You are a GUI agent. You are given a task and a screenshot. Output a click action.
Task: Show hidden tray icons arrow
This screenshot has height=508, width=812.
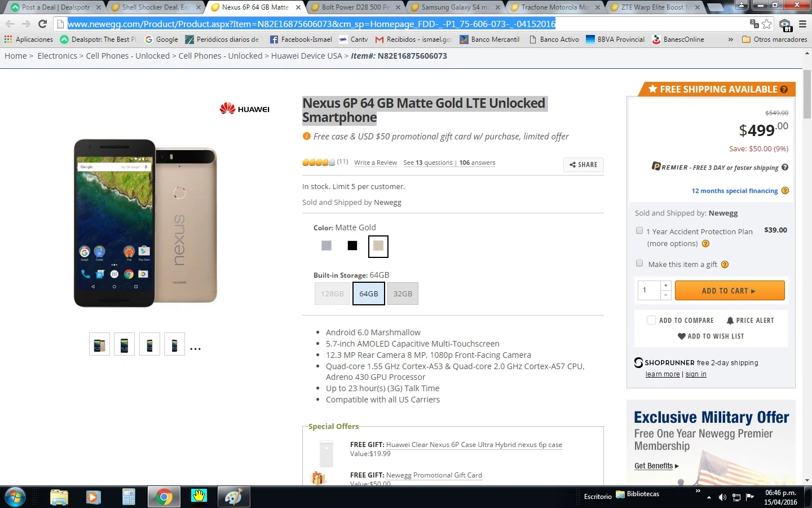point(709,497)
